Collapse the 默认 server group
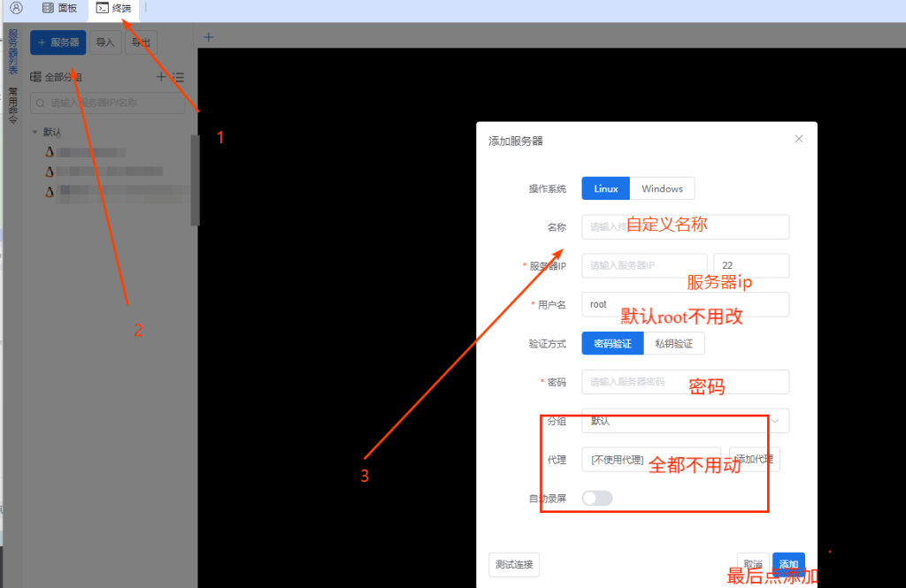The image size is (906, 588). (x=35, y=132)
